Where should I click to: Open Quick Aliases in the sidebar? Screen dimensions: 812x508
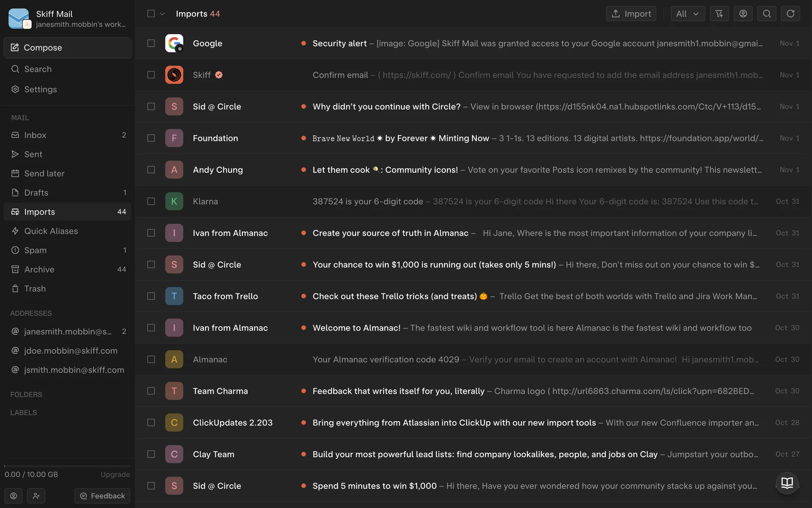[51, 231]
